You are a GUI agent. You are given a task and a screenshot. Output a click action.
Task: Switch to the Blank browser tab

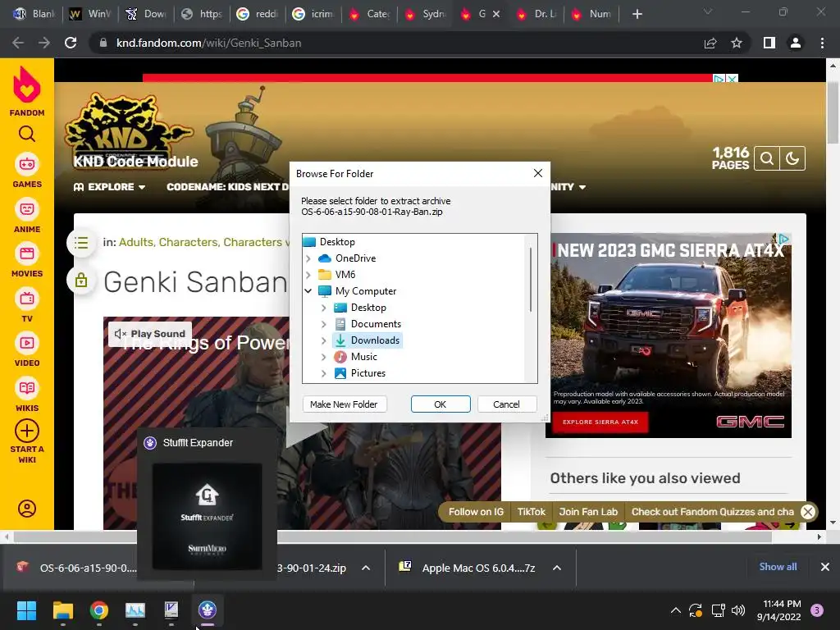(x=34, y=14)
